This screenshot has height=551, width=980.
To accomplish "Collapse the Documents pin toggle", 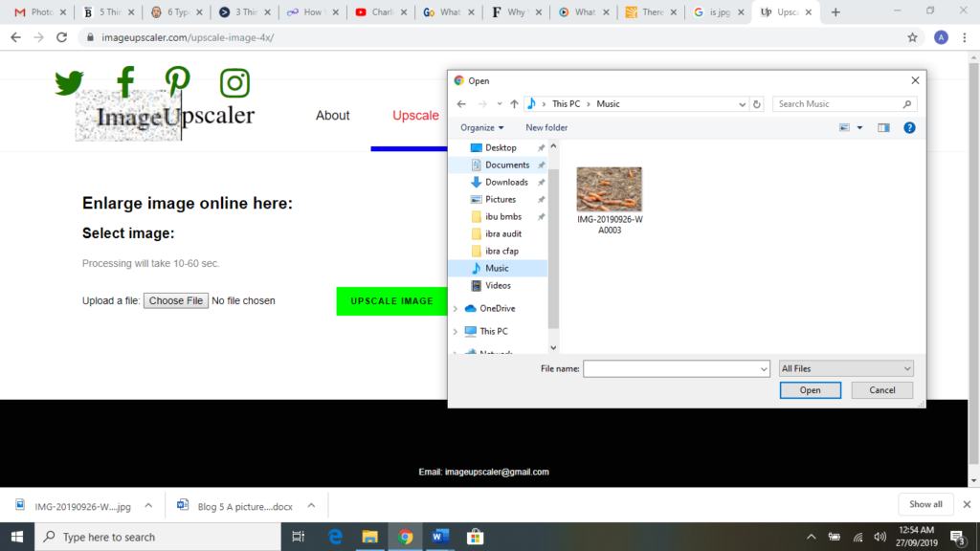I will click(x=542, y=165).
